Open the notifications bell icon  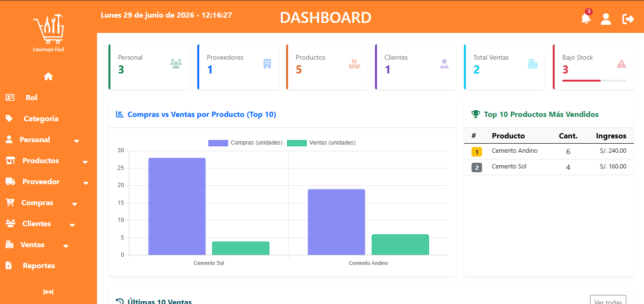(586, 19)
